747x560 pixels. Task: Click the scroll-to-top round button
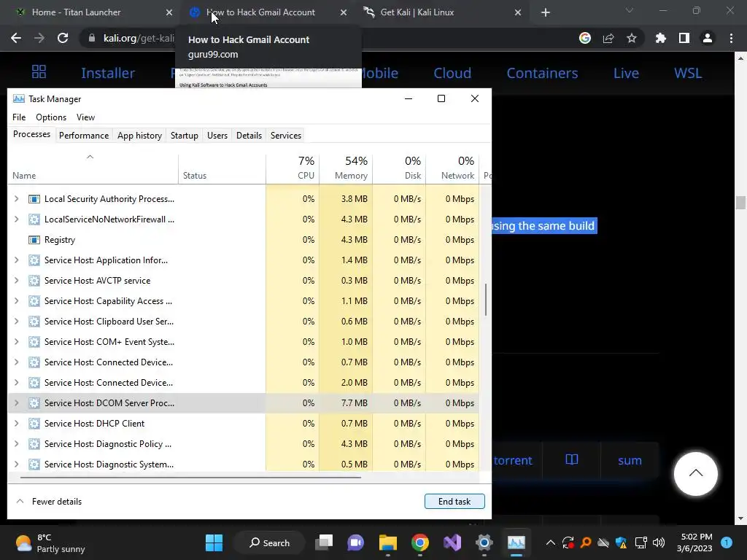click(x=695, y=473)
